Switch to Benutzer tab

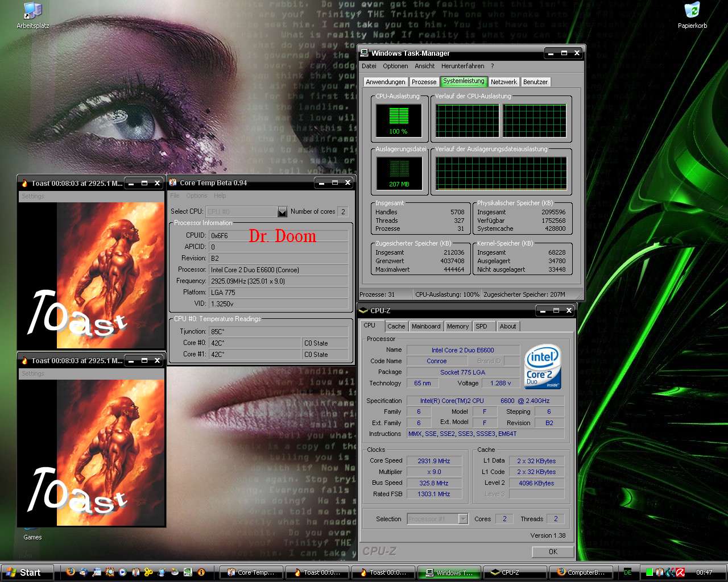pos(535,82)
